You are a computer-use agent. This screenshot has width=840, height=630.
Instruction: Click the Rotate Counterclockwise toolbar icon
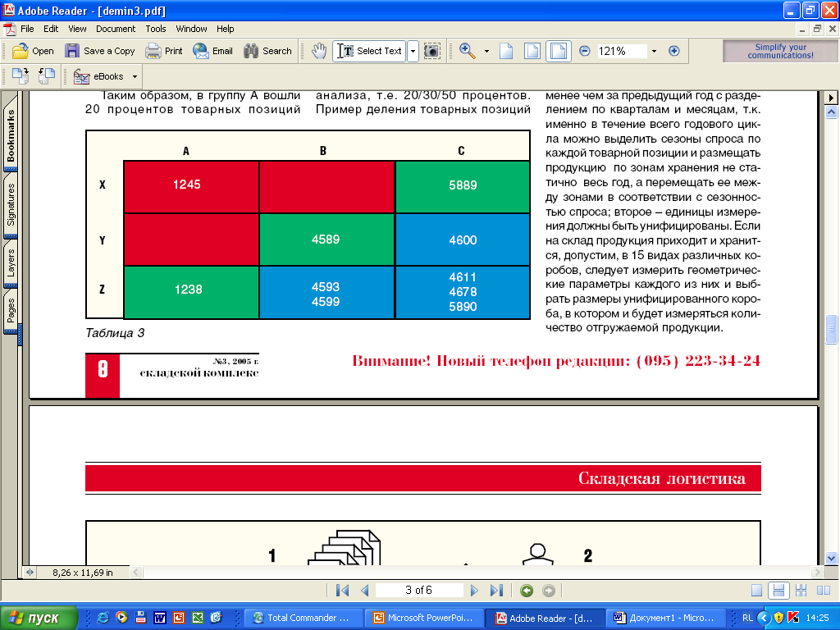[47, 76]
